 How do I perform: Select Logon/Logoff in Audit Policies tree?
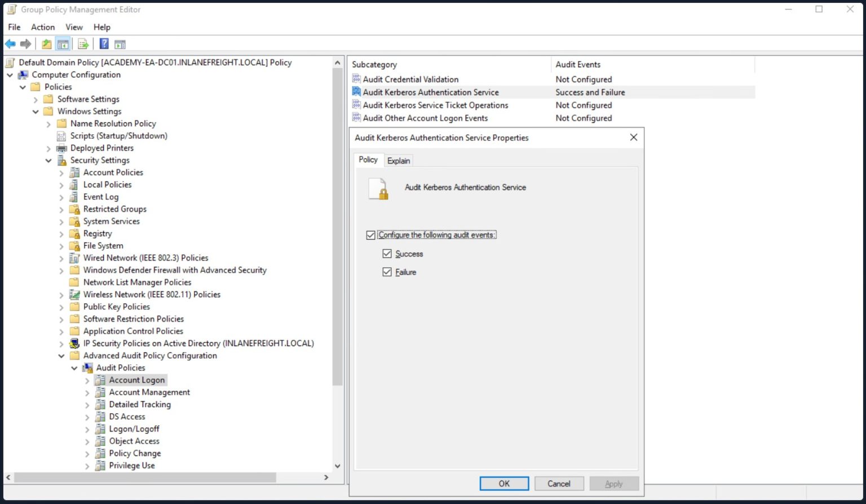tap(134, 429)
